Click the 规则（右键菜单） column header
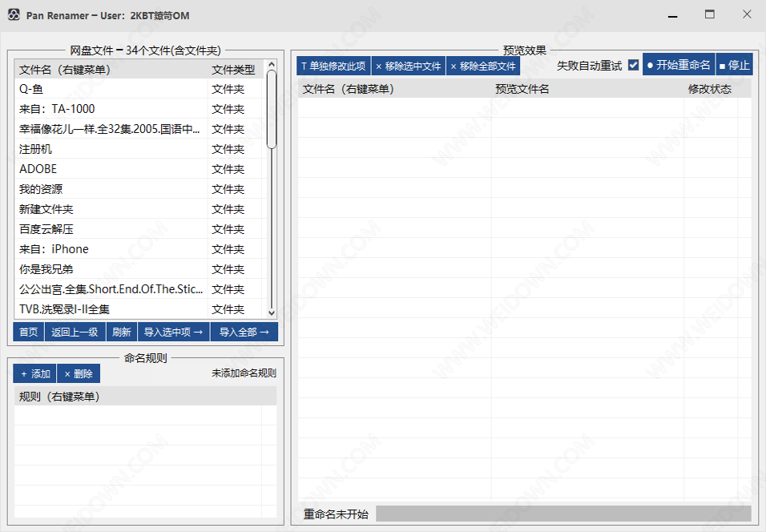Image resolution: width=766 pixels, height=532 pixels. pyautogui.click(x=139, y=396)
